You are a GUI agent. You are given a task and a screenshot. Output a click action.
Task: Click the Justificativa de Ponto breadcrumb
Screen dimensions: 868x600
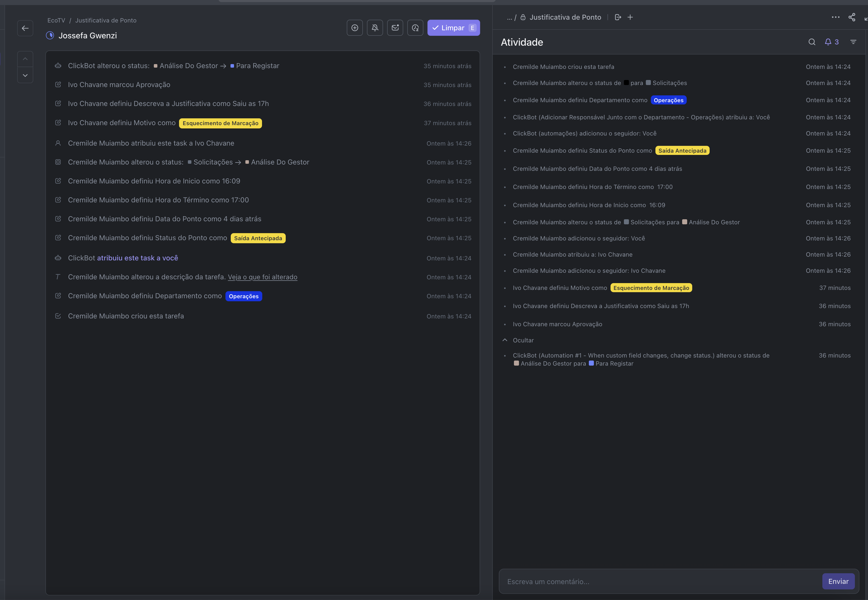point(106,20)
